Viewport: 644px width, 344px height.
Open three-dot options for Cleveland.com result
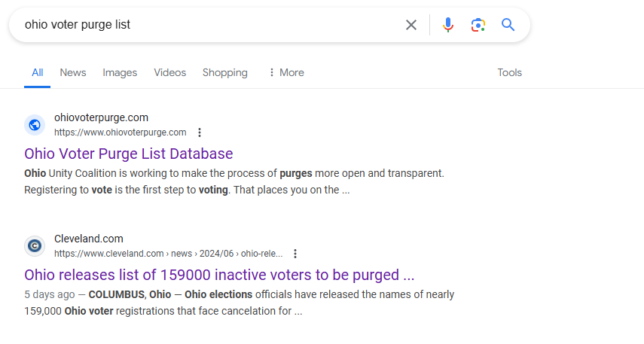(x=295, y=254)
